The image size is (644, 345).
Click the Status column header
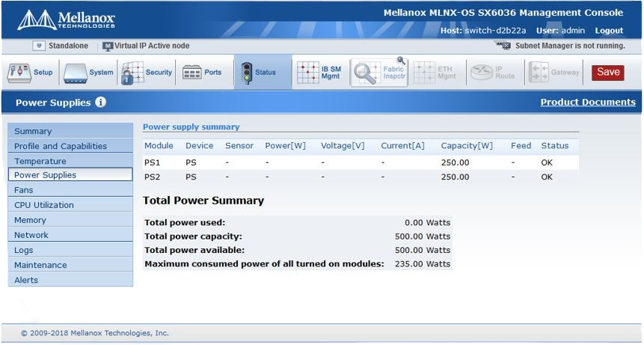pos(554,146)
